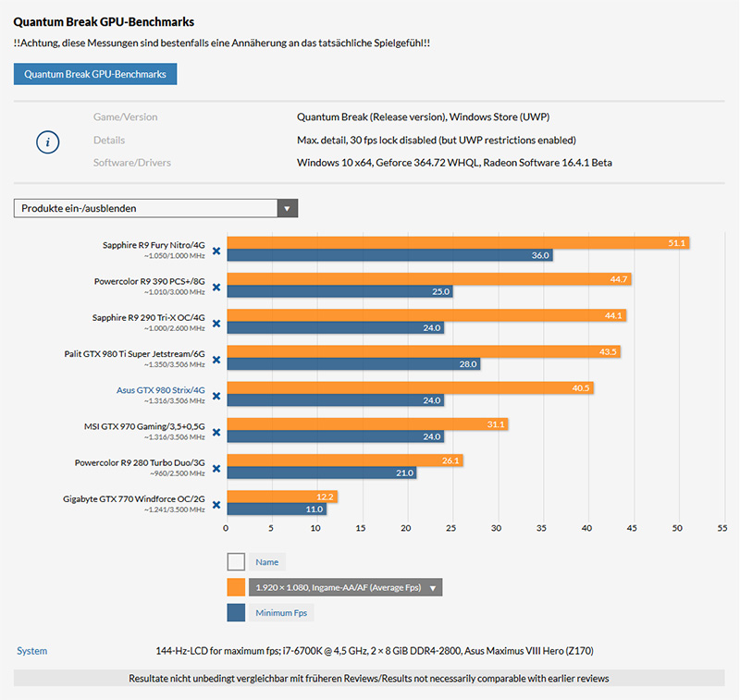
Task: Click the ~1.050/1.000 MHz clock text
Action: click(175, 256)
